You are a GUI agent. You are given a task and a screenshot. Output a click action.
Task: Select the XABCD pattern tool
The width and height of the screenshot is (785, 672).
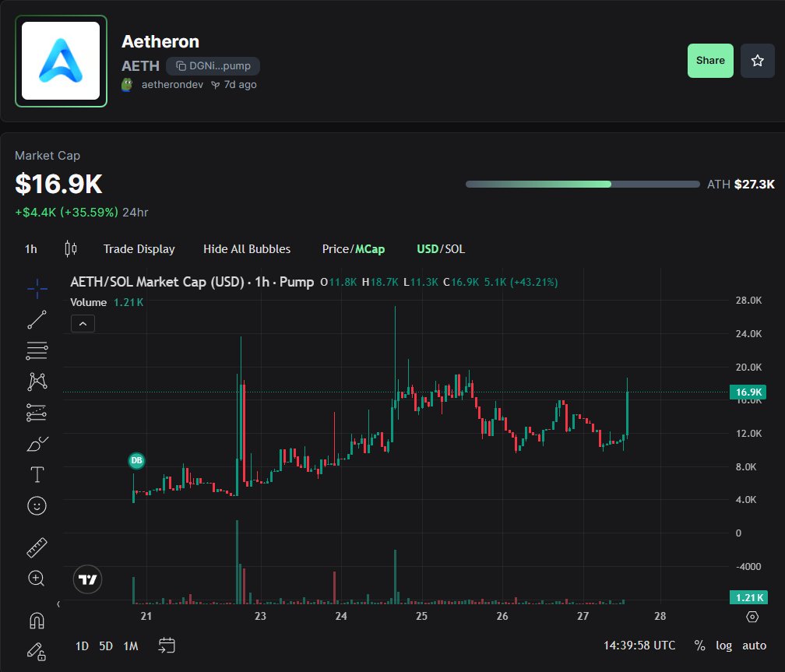pos(37,382)
